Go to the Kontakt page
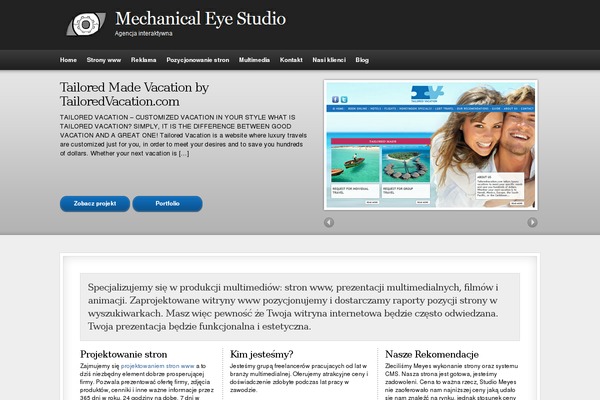This screenshot has width=600, height=400. (x=291, y=60)
